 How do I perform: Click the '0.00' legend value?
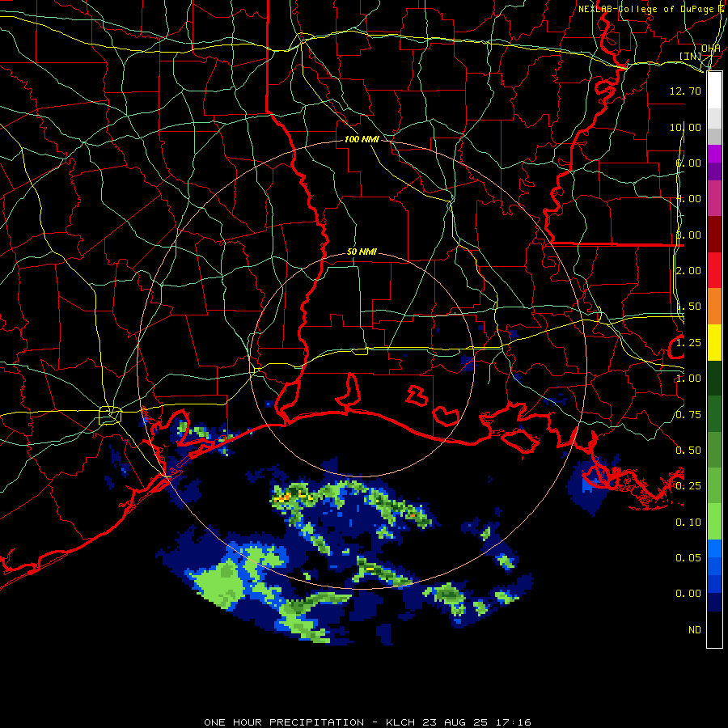(x=688, y=594)
